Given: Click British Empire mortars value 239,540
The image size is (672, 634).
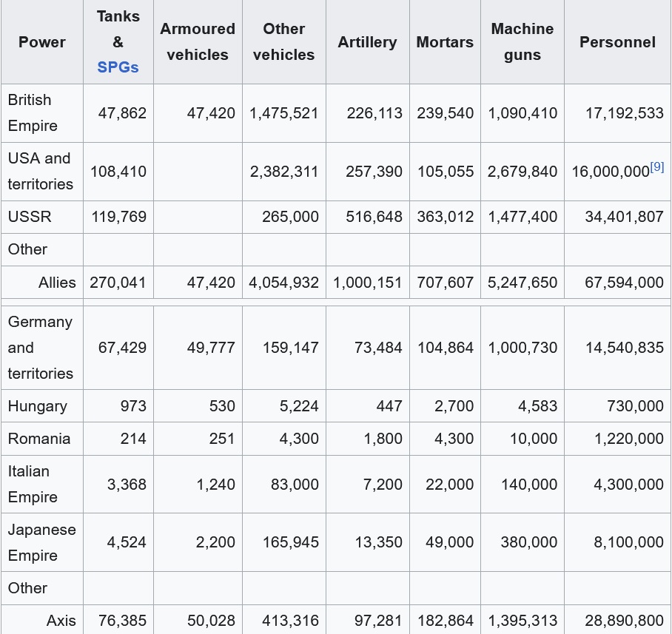Looking at the screenshot, I should [x=446, y=113].
